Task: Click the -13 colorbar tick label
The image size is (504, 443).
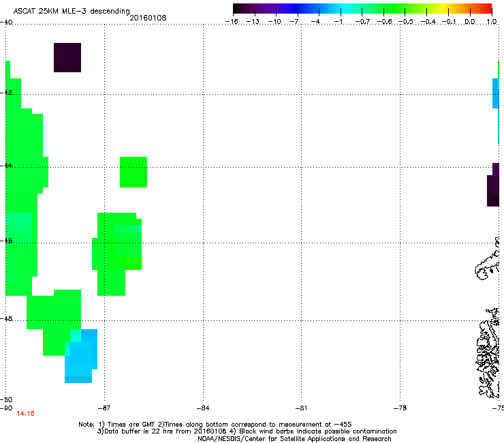Action: (x=253, y=22)
